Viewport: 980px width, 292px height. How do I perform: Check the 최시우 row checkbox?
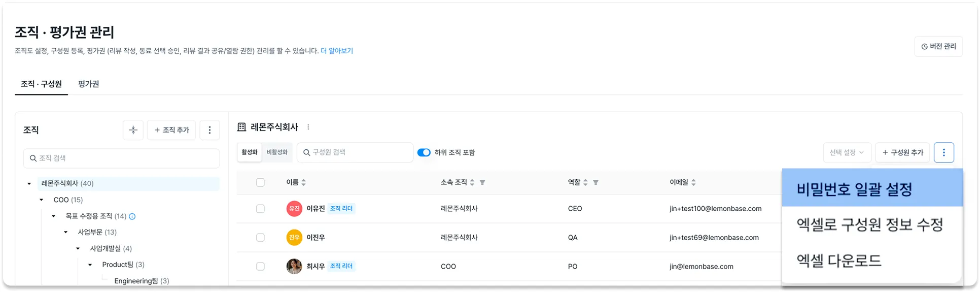pyautogui.click(x=260, y=266)
